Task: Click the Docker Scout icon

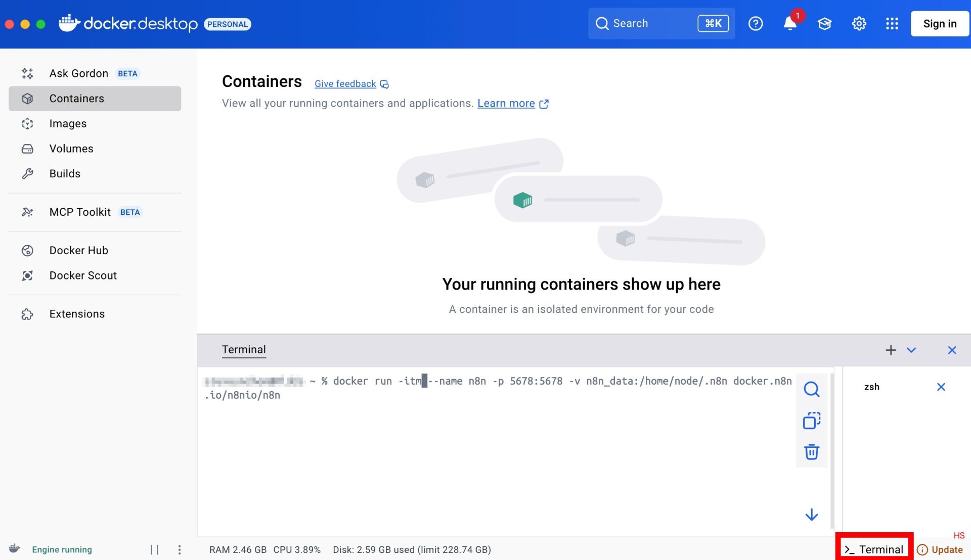Action: pyautogui.click(x=27, y=275)
